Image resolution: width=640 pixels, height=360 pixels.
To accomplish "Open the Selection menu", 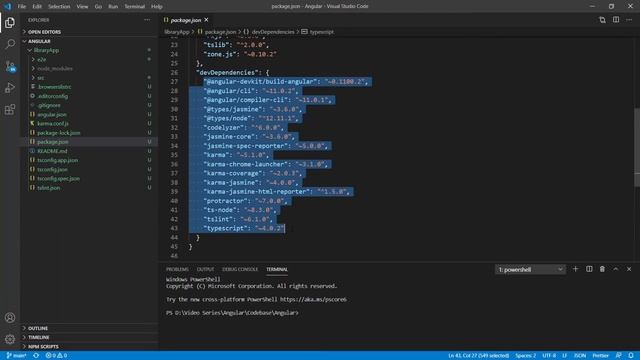I will point(59,7).
